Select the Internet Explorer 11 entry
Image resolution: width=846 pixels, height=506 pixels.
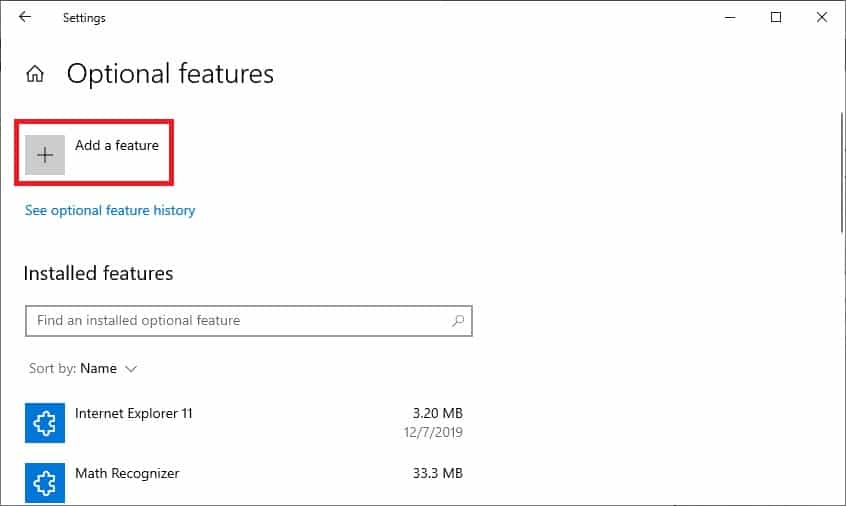244,423
